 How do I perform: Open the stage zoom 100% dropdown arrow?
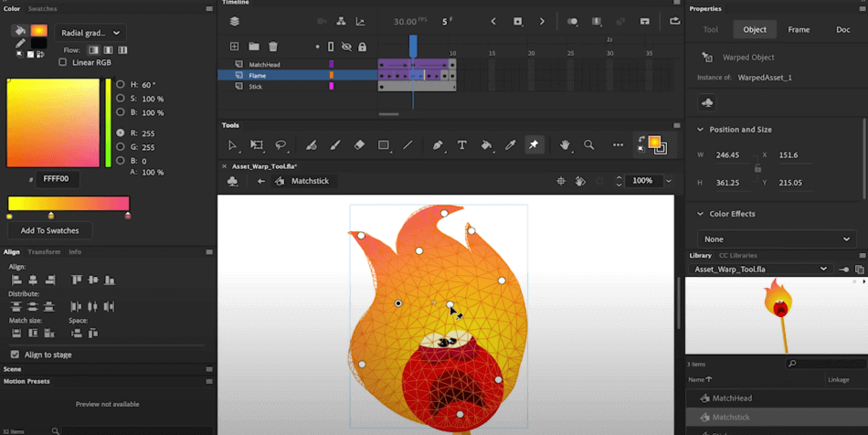click(x=669, y=181)
